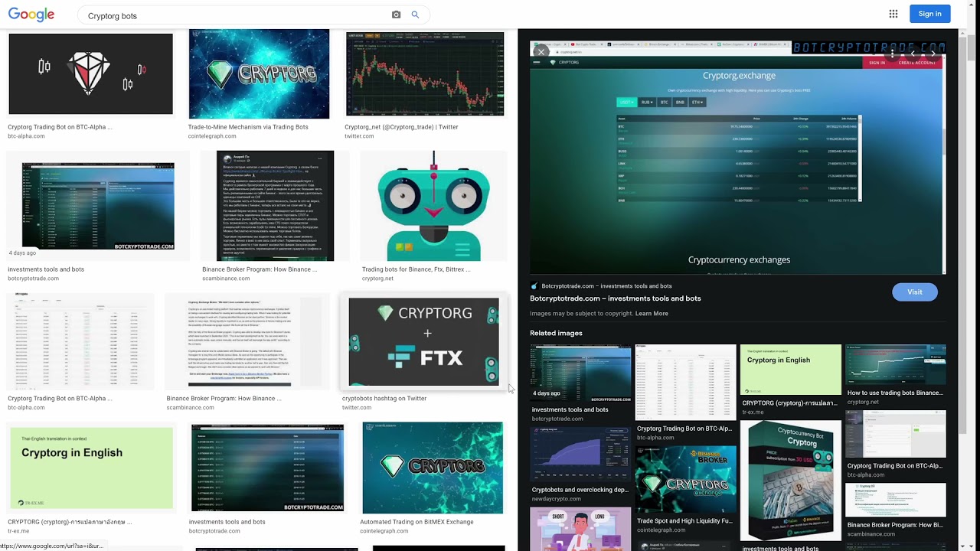
Task: Open the teal robot Trading bots thumbnail
Action: click(x=434, y=206)
